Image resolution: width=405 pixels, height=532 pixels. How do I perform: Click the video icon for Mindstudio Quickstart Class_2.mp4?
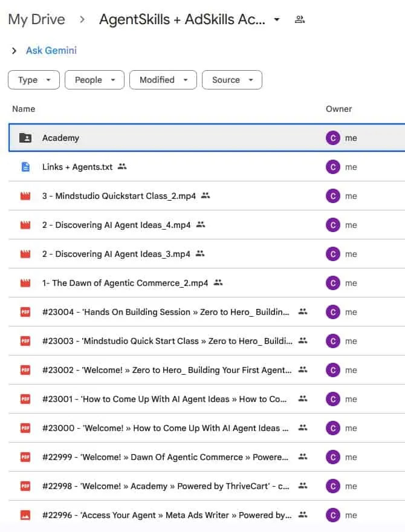25,196
